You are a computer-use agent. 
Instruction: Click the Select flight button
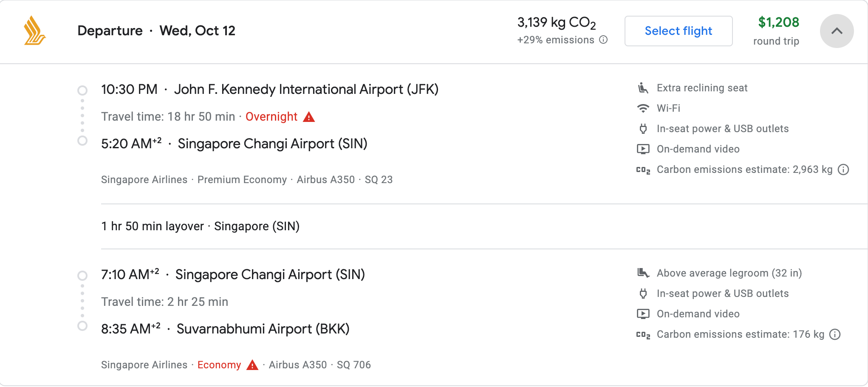coord(678,31)
